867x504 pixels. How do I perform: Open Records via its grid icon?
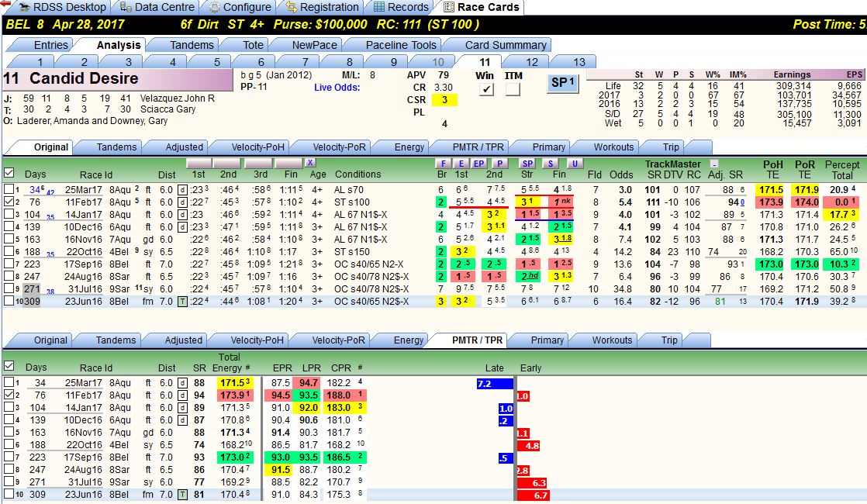[379, 7]
